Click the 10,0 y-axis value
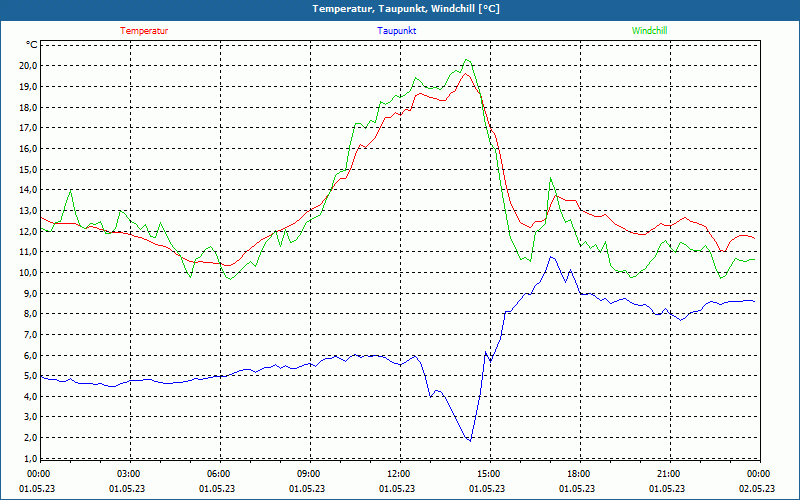Screen dimensions: 800x500 click(x=28, y=272)
